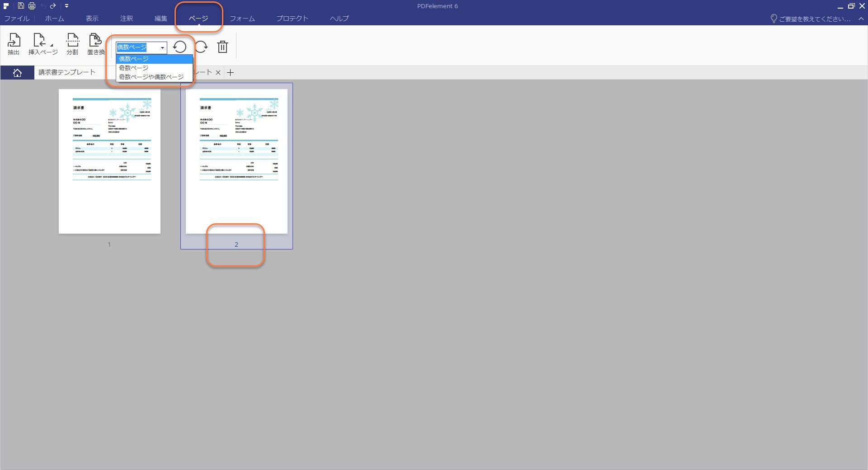Click the Save icon in quick access bar
This screenshot has height=470, width=868.
coord(21,6)
